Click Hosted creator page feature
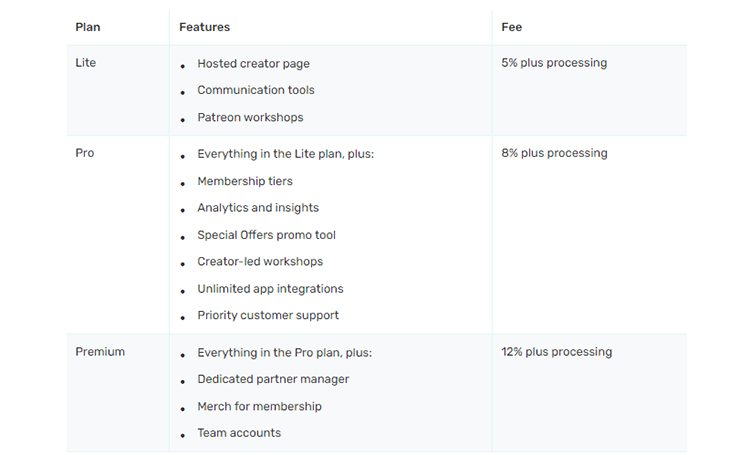 point(254,64)
